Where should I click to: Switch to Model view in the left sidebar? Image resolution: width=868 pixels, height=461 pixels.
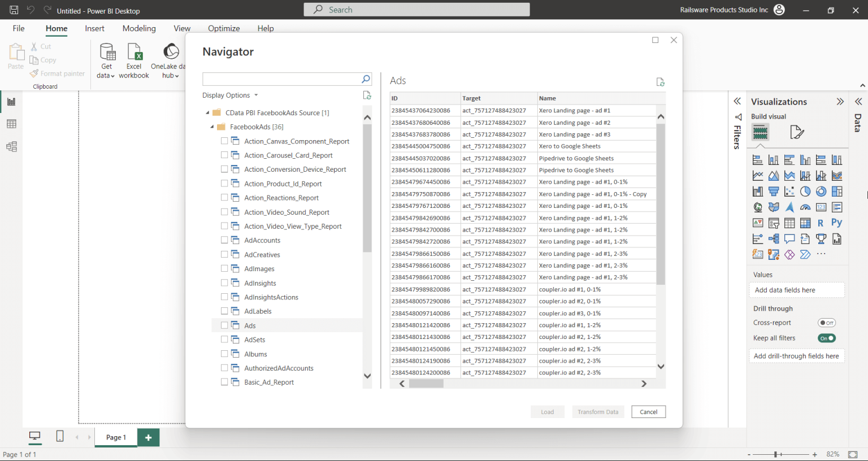(x=12, y=146)
